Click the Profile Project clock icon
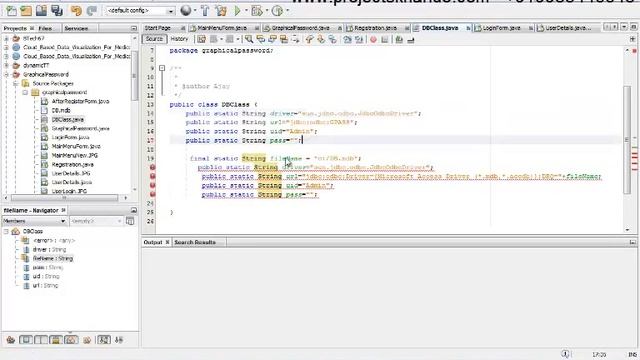 point(277,11)
